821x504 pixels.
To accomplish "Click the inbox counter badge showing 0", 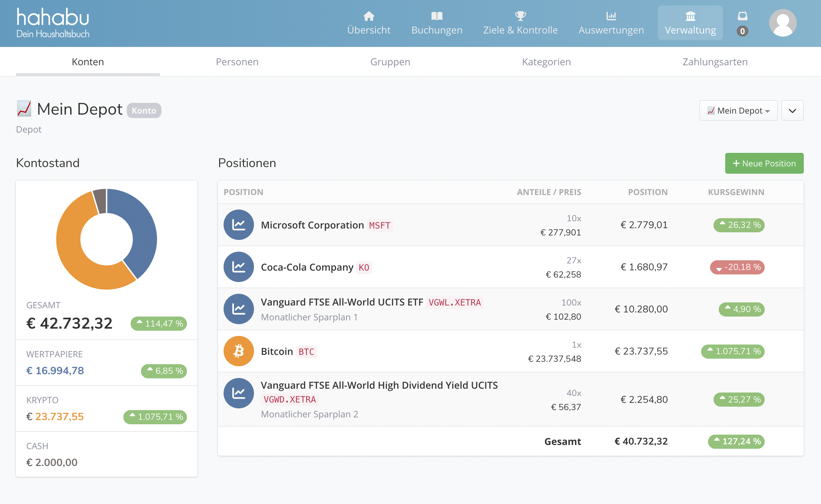I will point(743,31).
